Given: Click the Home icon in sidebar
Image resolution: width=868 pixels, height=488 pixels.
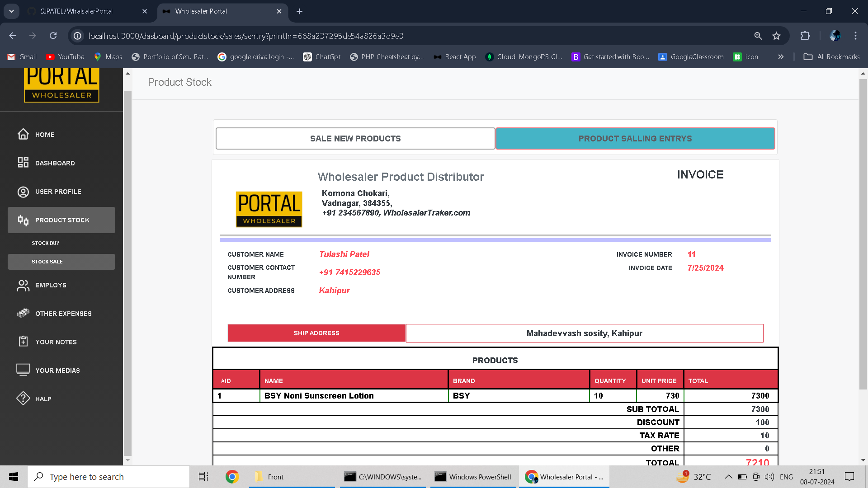Looking at the screenshot, I should tap(23, 134).
